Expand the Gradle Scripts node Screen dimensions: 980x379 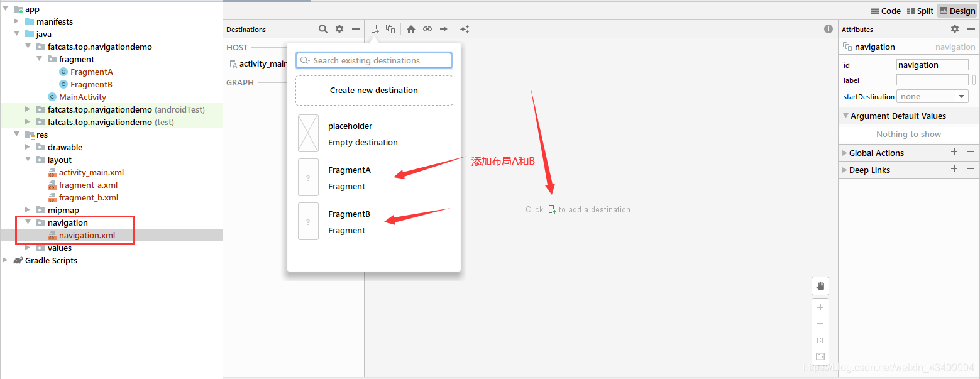pyautogui.click(x=6, y=260)
